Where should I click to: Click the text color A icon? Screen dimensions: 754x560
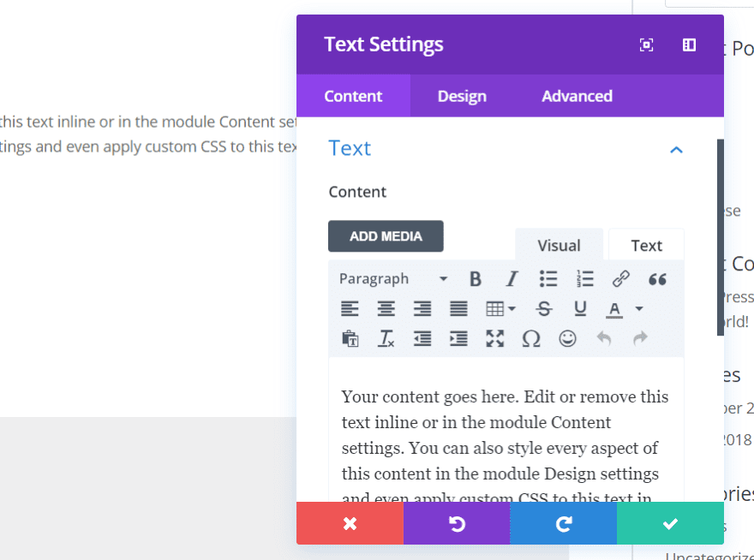(614, 310)
